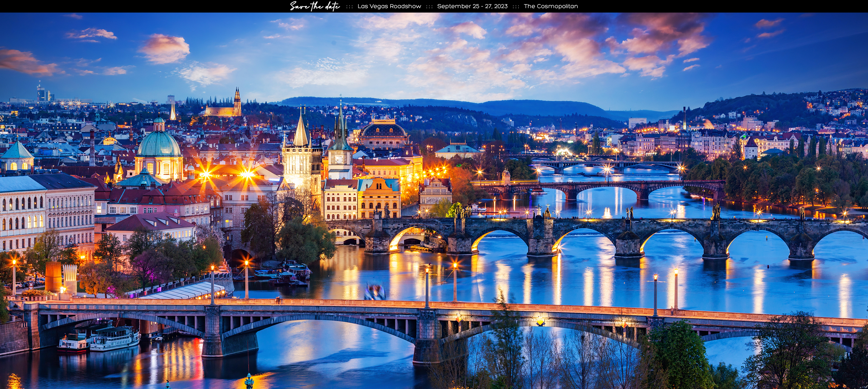
Task: Click the 'Las Vegas Roadshow' banner text
Action: pyautogui.click(x=389, y=6)
